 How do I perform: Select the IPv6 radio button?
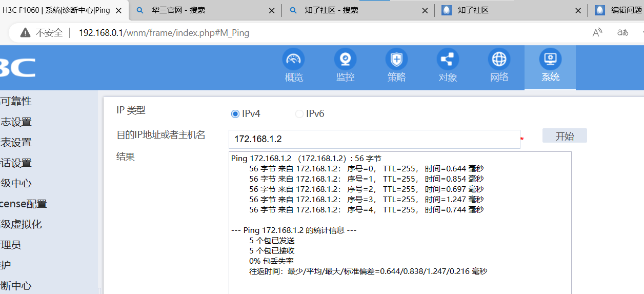(x=299, y=114)
